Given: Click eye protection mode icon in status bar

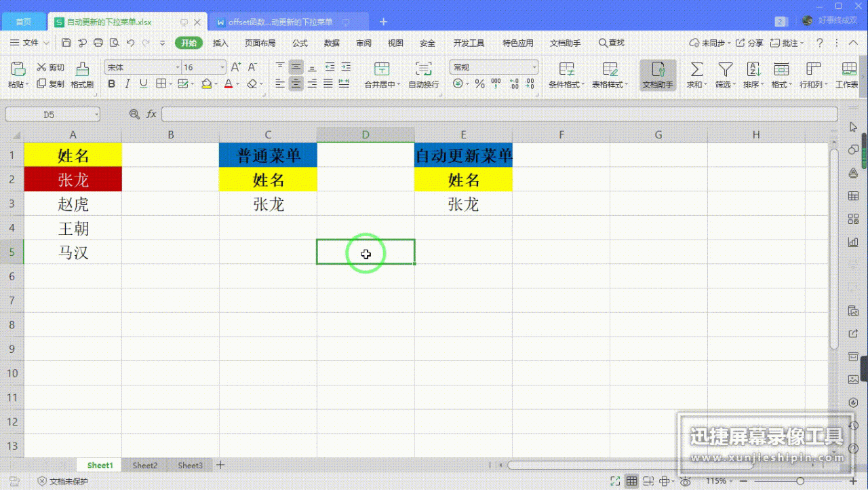Looking at the screenshot, I should coord(686,481).
